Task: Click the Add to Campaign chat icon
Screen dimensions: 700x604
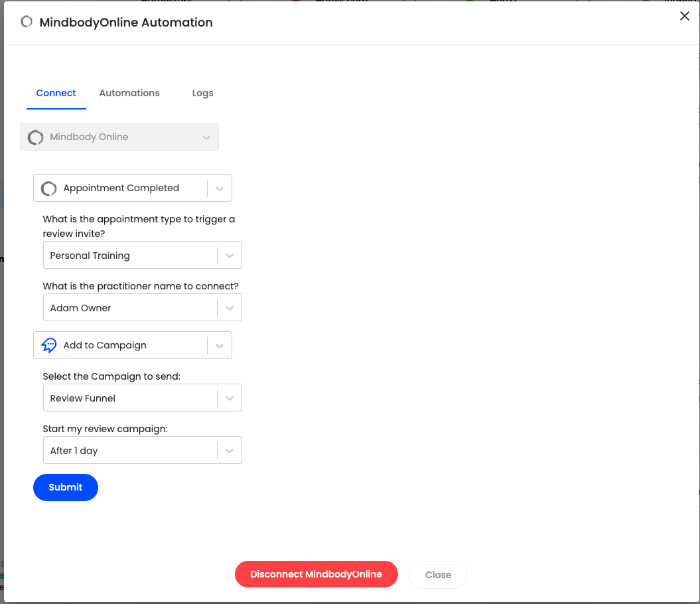Action: (48, 345)
